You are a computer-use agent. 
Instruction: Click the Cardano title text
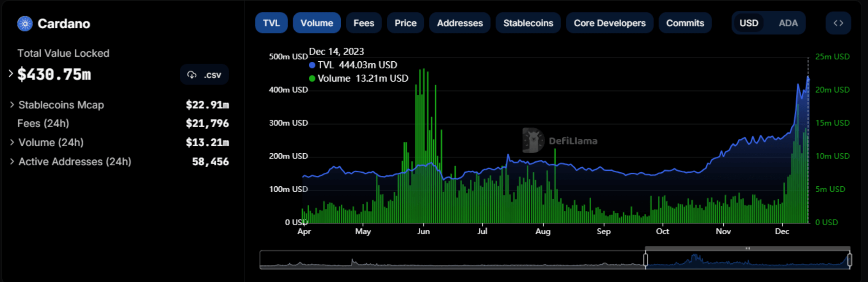point(64,24)
